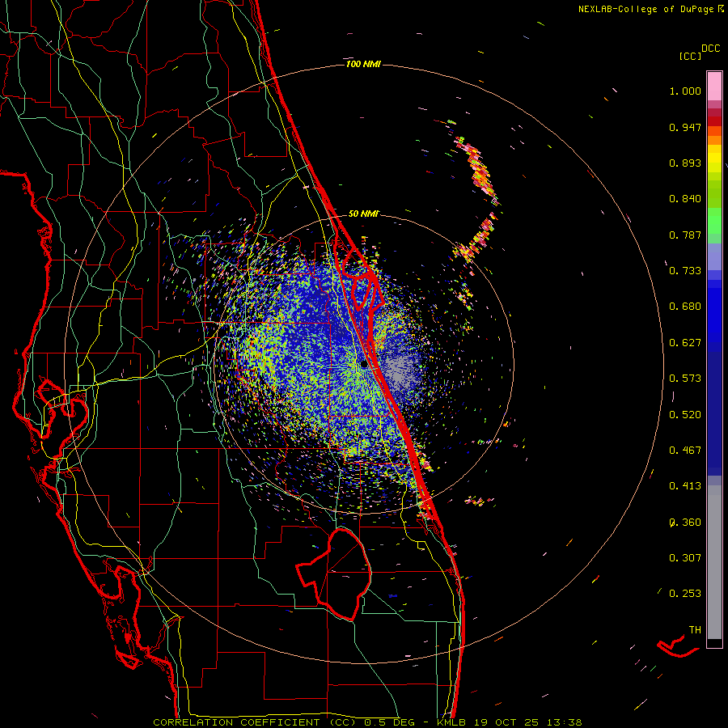Screen dimensions: 728x728
Task: Click the [CC] units label above color bar
Action: tap(690, 56)
